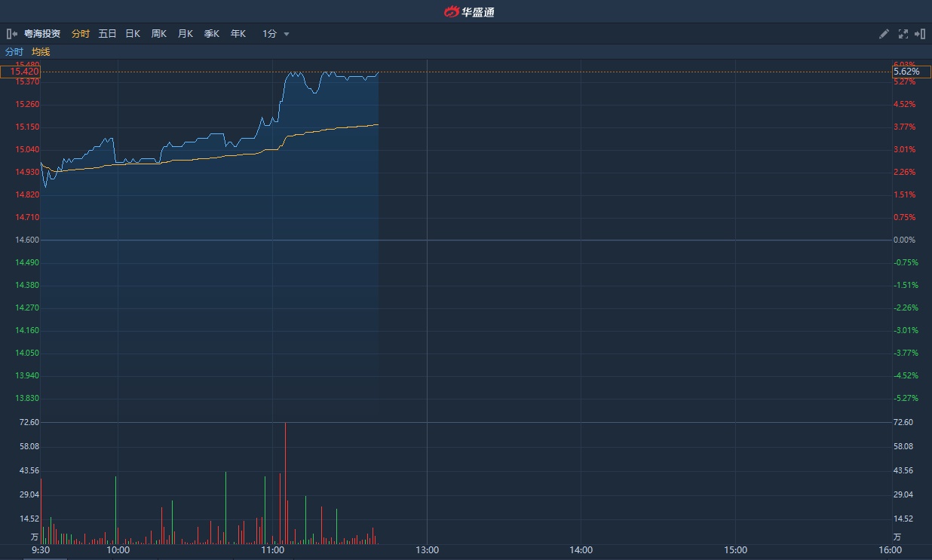Click the 13:00 time axis marker
Viewport: 932px width, 560px height.
427,550
